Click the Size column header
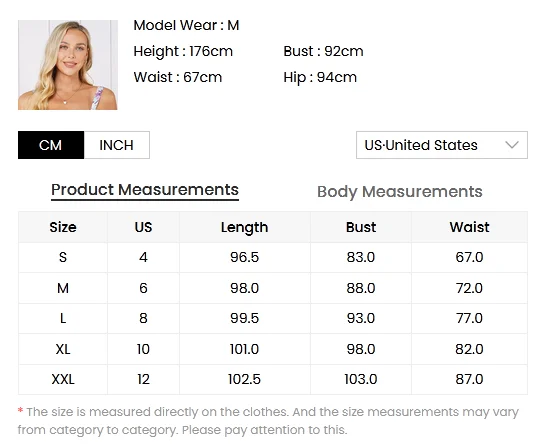Viewport: 538px width, 448px height. point(63,227)
